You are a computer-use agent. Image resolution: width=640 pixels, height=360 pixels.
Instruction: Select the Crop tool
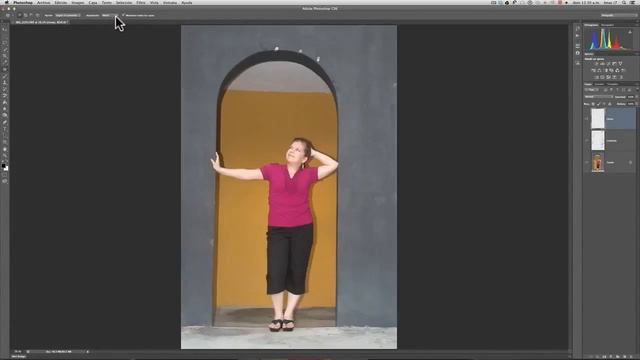[5, 56]
